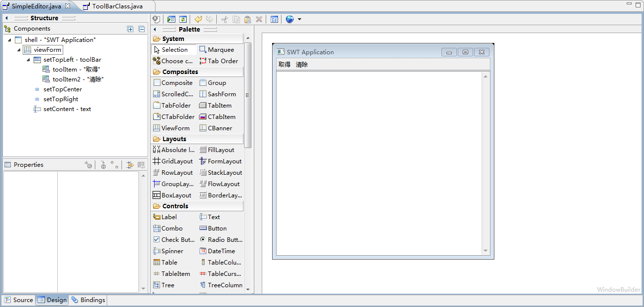Image resolution: width=644 pixels, height=307 pixels.
Task: Pick the Radio Button control from palette
Action: tap(221, 240)
